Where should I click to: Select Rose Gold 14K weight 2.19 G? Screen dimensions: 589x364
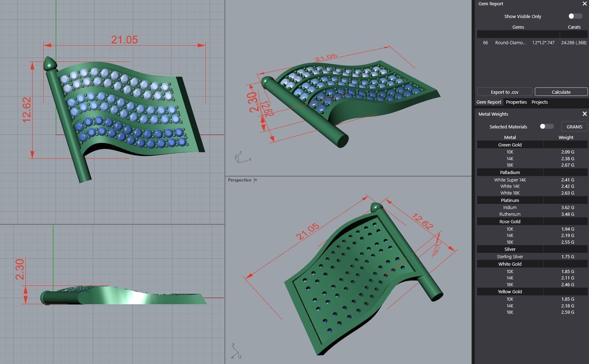point(567,235)
